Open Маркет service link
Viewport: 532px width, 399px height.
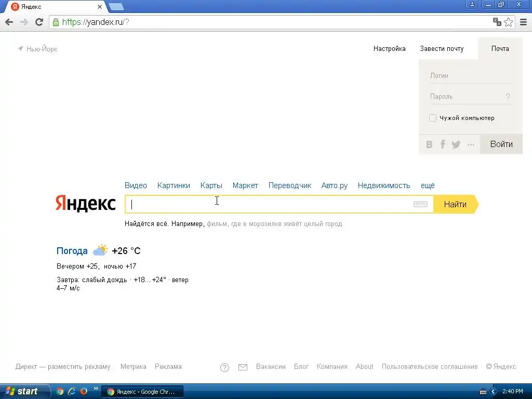(x=245, y=185)
